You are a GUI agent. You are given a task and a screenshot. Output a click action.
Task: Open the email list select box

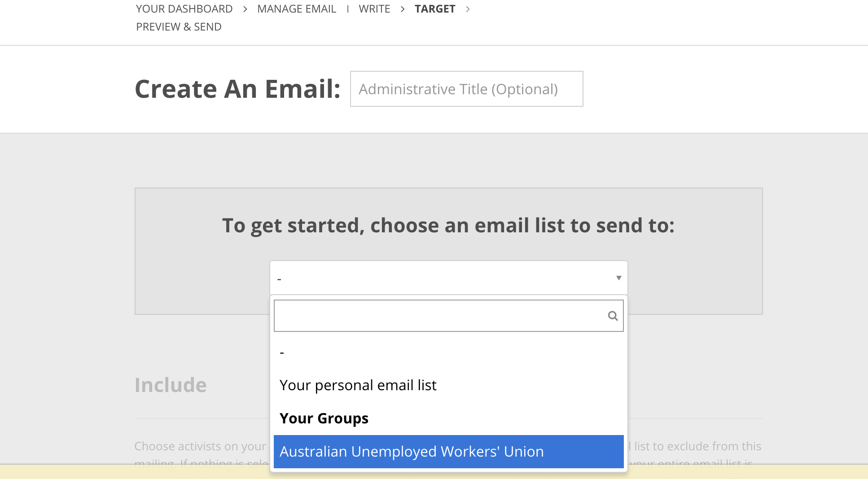point(448,278)
